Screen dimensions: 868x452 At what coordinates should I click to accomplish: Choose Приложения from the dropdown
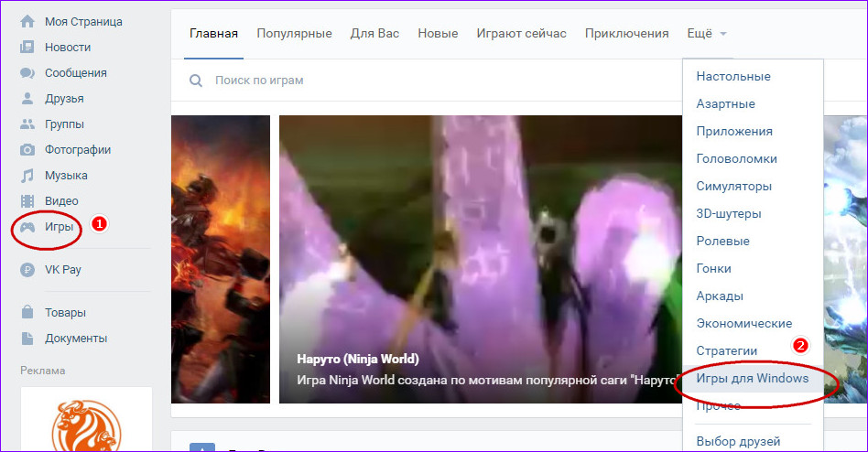[734, 132]
